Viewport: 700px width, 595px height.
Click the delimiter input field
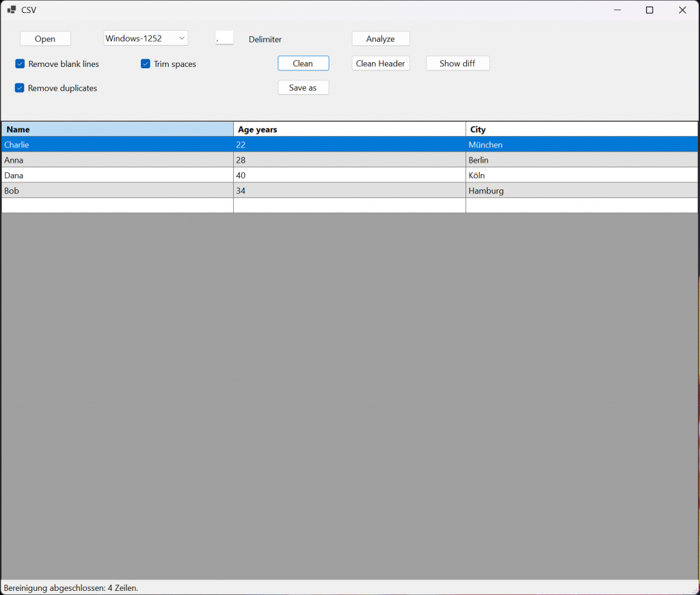pos(224,38)
